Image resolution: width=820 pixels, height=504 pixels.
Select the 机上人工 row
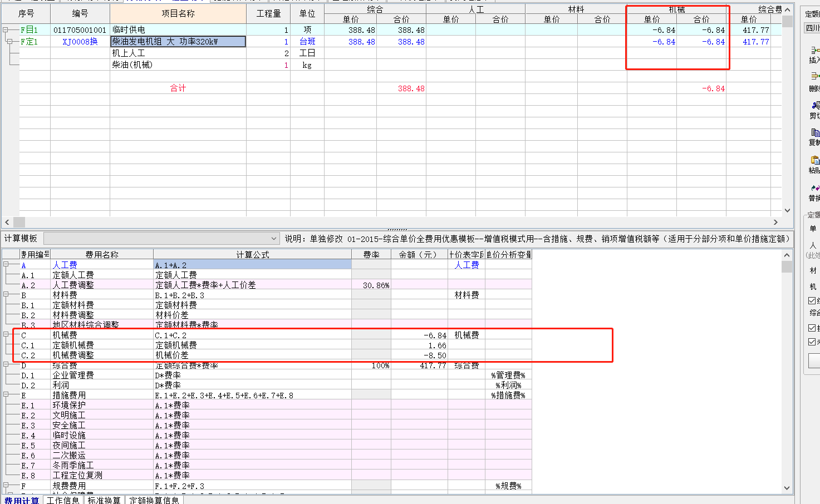[178, 53]
